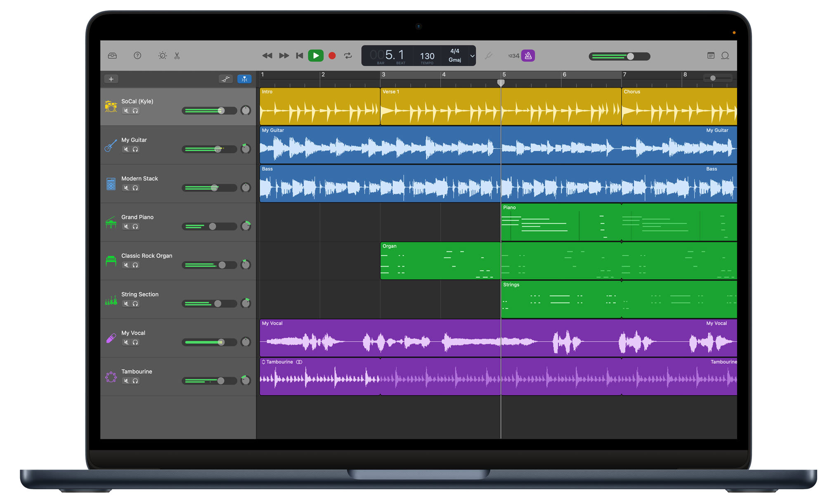837x504 pixels.
Task: Open the Editors with the scissors icon
Action: pyautogui.click(x=177, y=55)
